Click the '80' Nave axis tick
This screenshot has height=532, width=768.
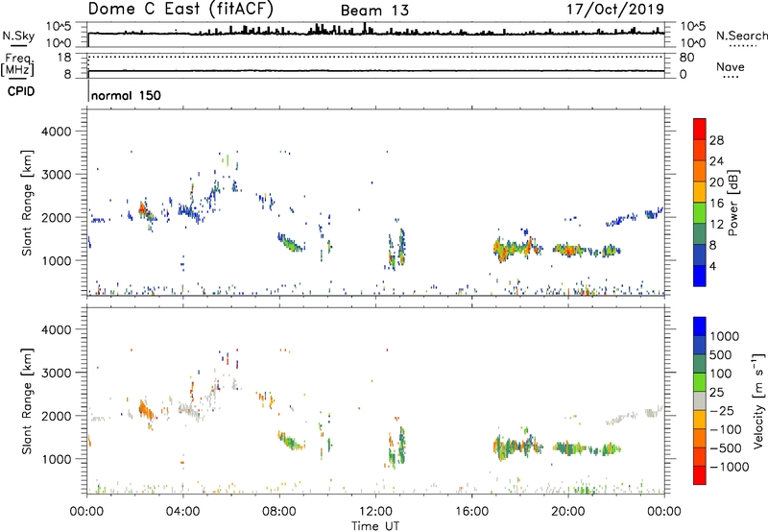(x=686, y=58)
